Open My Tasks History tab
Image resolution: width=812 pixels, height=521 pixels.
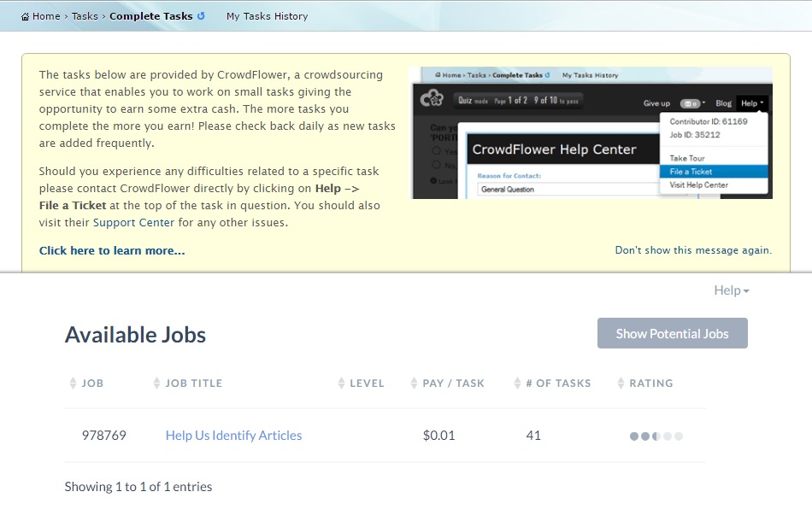[x=268, y=16]
